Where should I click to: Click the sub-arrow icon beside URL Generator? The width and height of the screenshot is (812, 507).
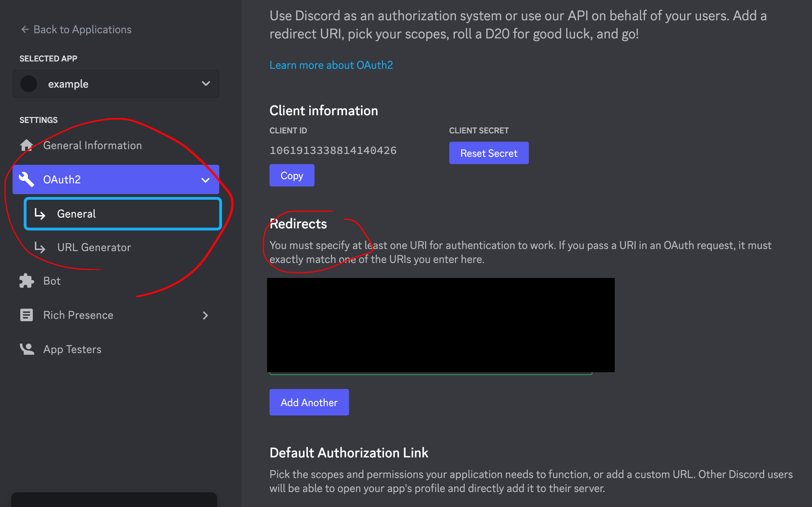(40, 247)
